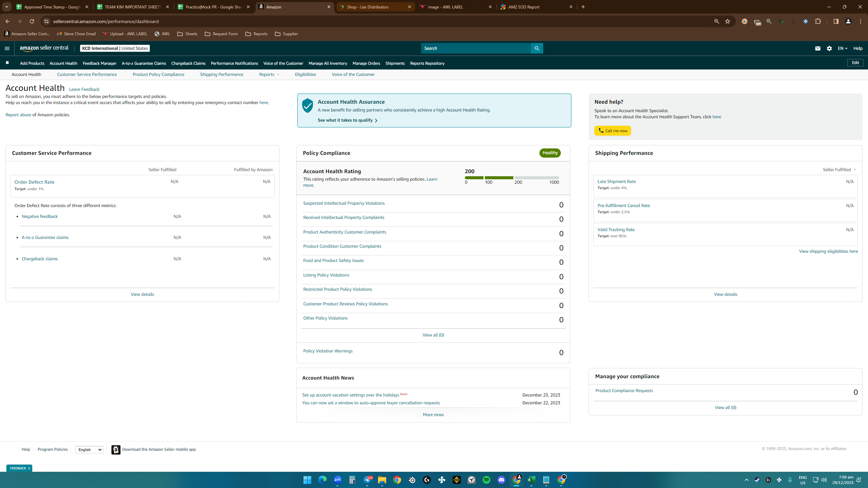
Task: Open the Seller Fulfilled dropdown in Shipping Performance
Action: pos(839,169)
